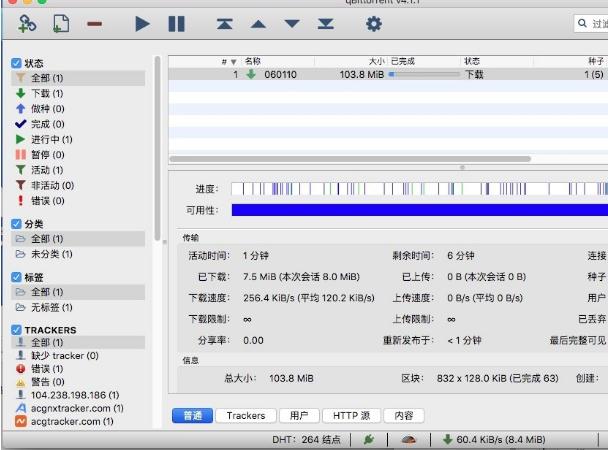Image resolution: width=608 pixels, height=450 pixels.
Task: Toggle the 状态 section checkbox
Action: tap(16, 63)
